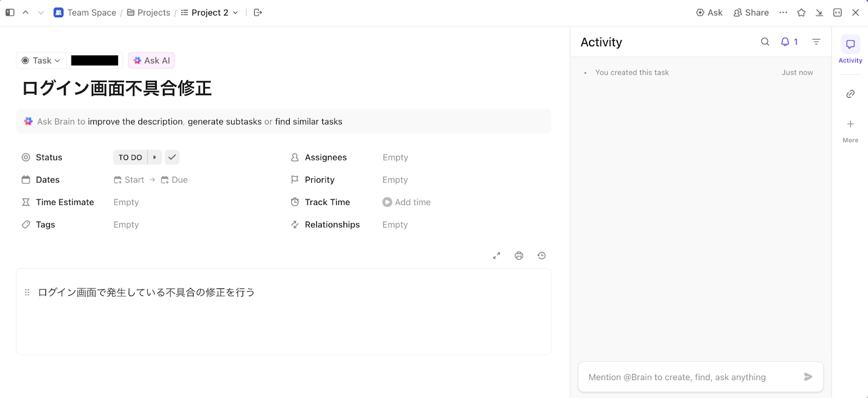
Task: Advance status using arrow beside TO DO
Action: click(155, 157)
